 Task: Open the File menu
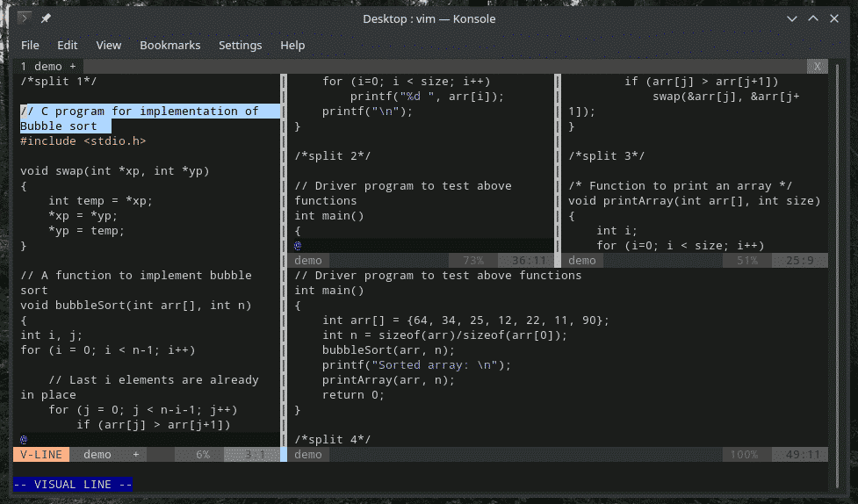point(30,46)
